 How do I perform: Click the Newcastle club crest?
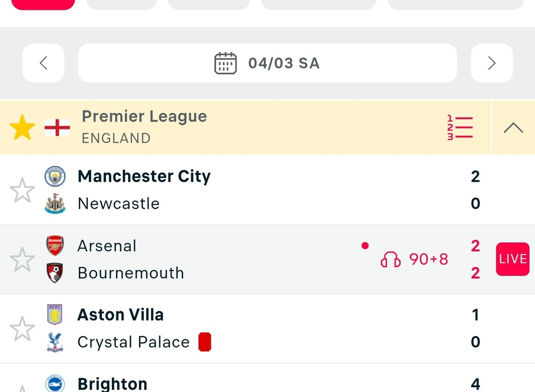click(55, 204)
